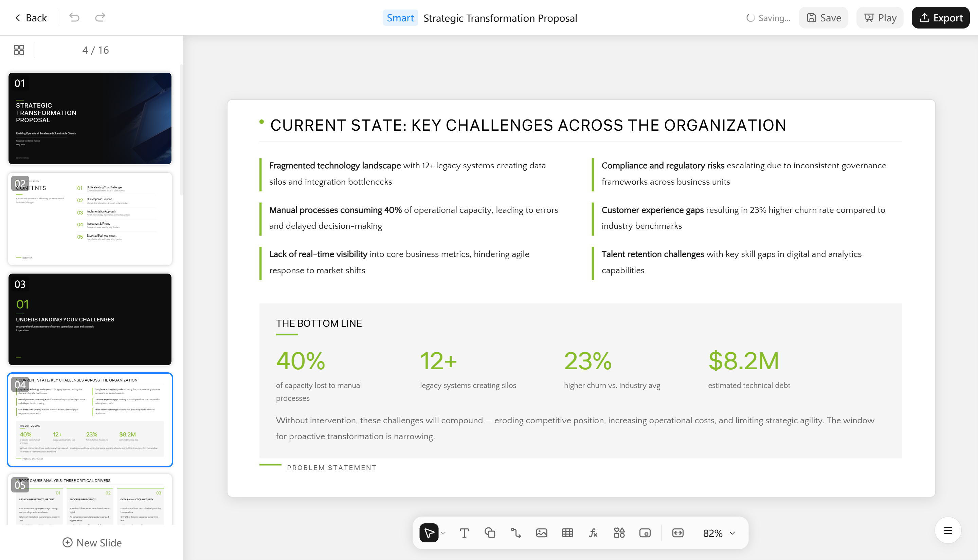Select the Shape tool icon
978x560 pixels.
(490, 533)
